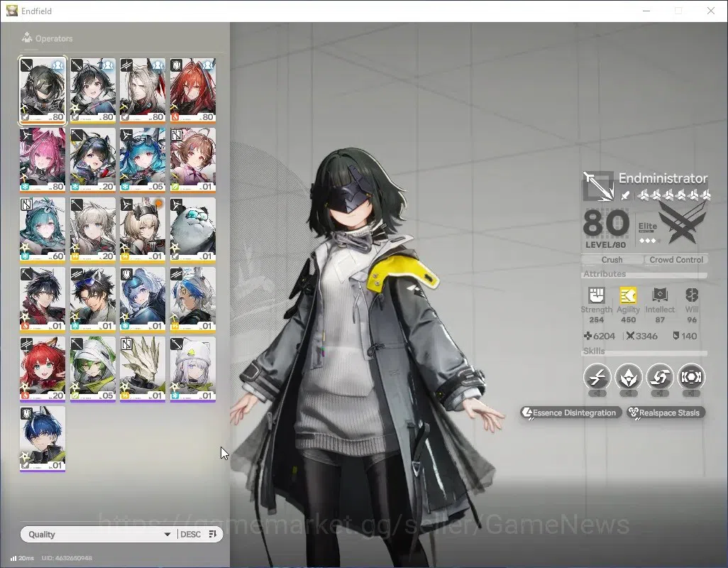Select the Crush tag

(612, 260)
